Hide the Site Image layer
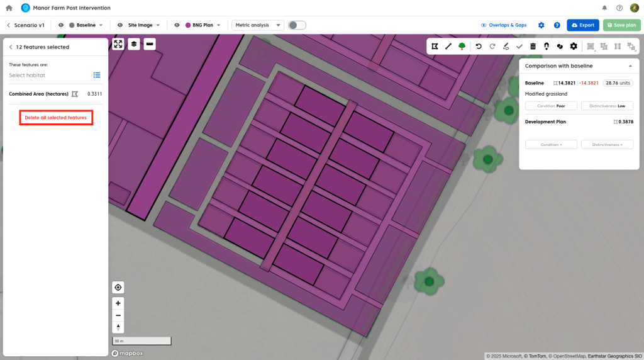644x360 pixels. (119, 25)
